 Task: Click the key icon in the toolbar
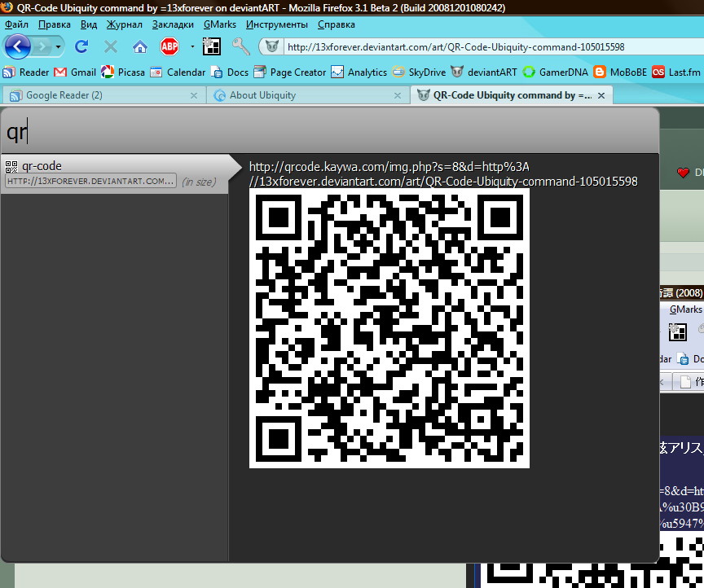coord(240,46)
